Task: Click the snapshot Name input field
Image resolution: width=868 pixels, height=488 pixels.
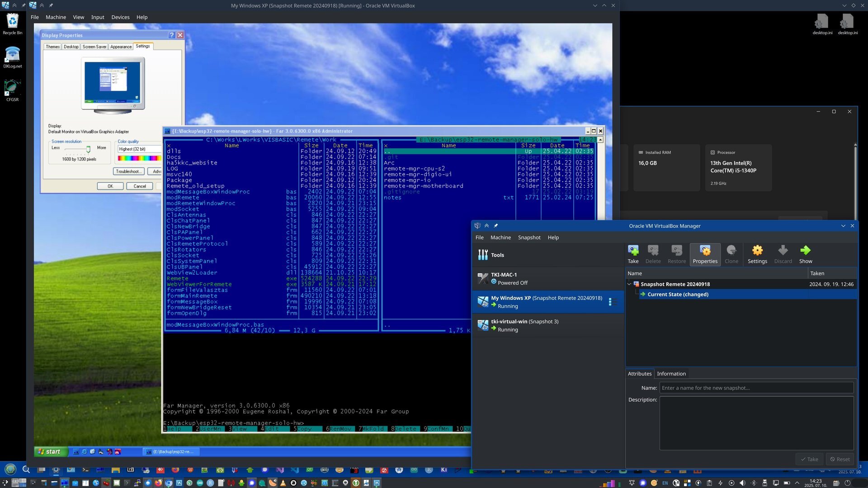Action: pyautogui.click(x=756, y=388)
